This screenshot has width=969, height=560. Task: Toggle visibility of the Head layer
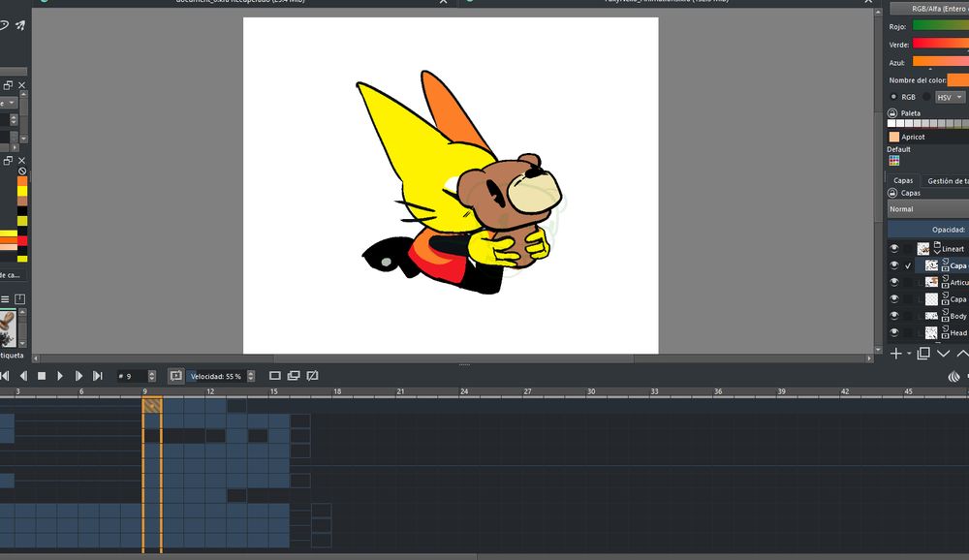[893, 331]
